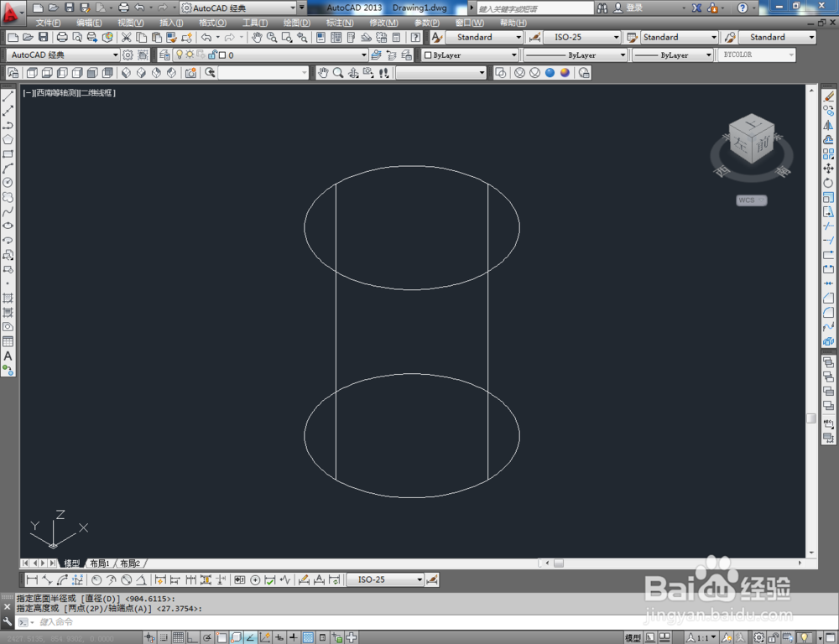Open the 帮助(H) menu
The image size is (839, 644).
(x=513, y=23)
